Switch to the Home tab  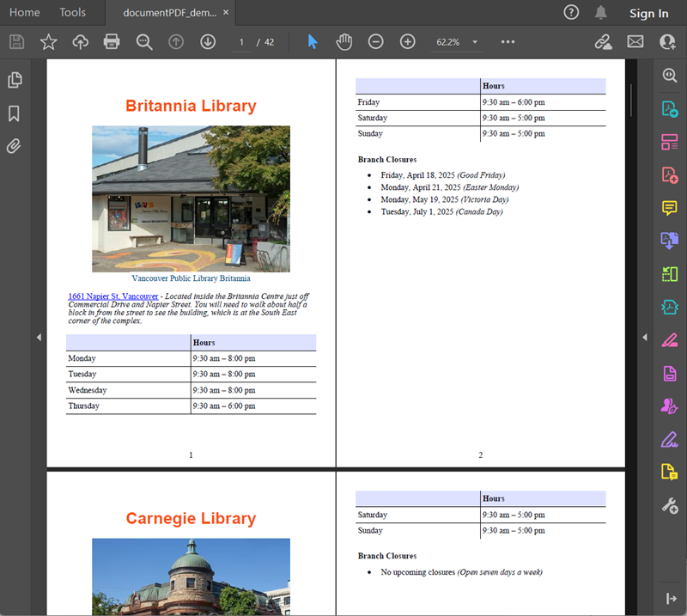tap(25, 13)
